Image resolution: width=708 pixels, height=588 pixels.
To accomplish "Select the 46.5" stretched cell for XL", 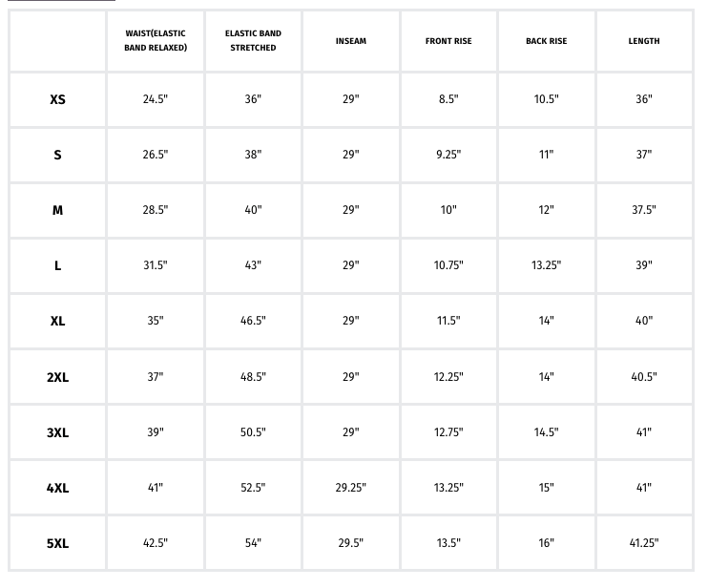I will click(253, 321).
